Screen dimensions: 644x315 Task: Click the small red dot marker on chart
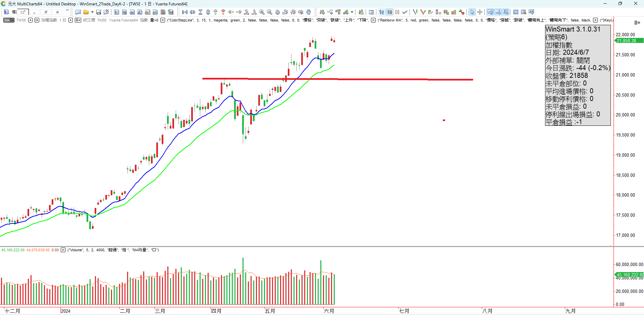click(444, 120)
